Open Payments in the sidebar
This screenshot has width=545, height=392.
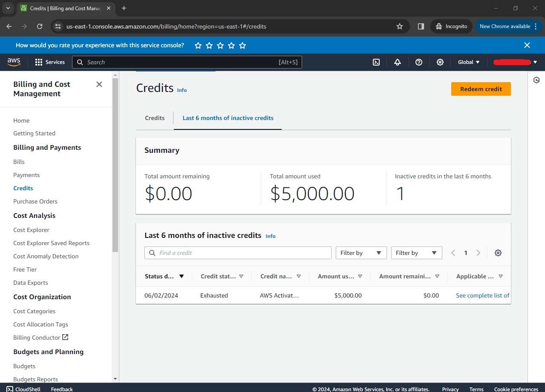click(26, 175)
